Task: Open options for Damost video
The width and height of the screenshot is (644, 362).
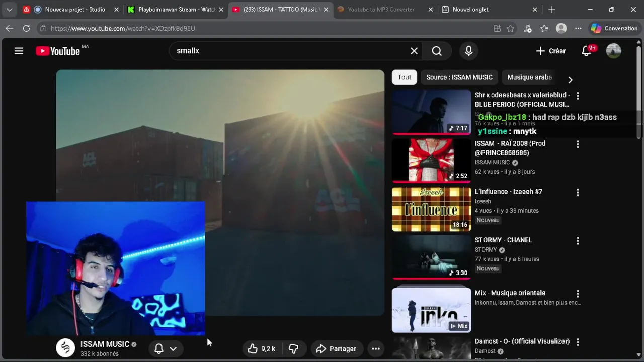Action: (x=578, y=342)
